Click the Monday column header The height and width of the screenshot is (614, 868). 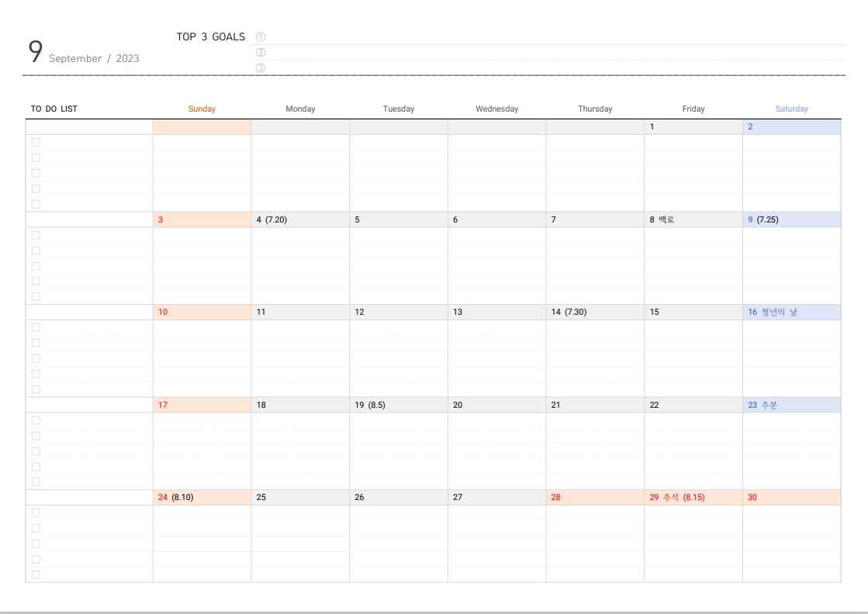301,109
